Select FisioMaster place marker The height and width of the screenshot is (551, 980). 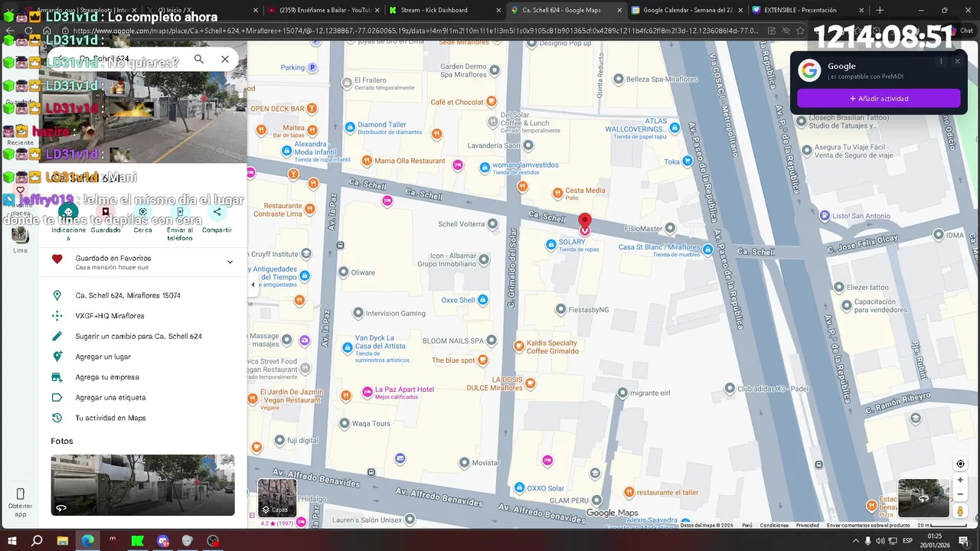click(671, 228)
